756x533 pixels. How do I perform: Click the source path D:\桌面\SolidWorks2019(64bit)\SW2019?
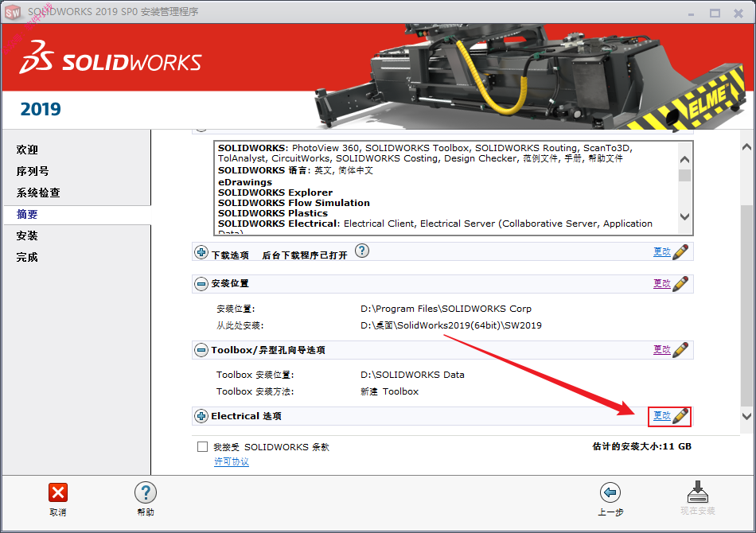[450, 325]
